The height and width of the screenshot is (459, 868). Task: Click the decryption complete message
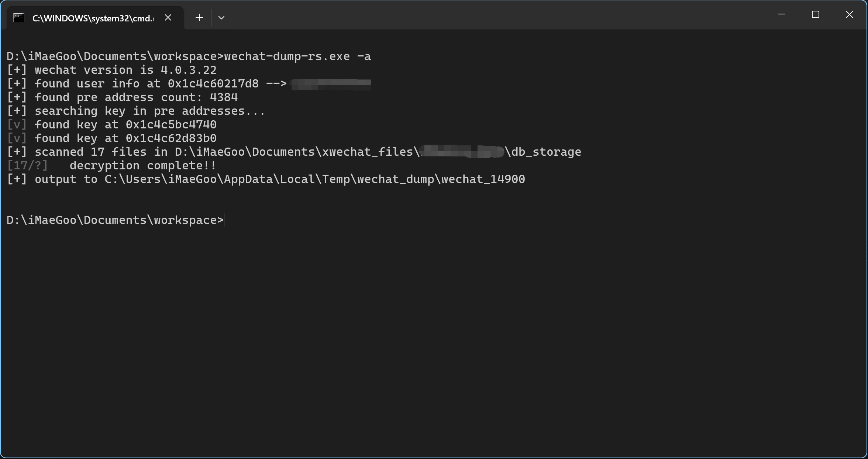point(143,166)
